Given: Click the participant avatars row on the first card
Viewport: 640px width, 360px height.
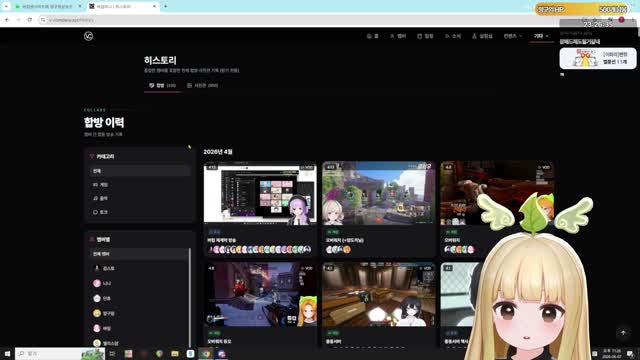Looking at the screenshot, I should (x=260, y=249).
